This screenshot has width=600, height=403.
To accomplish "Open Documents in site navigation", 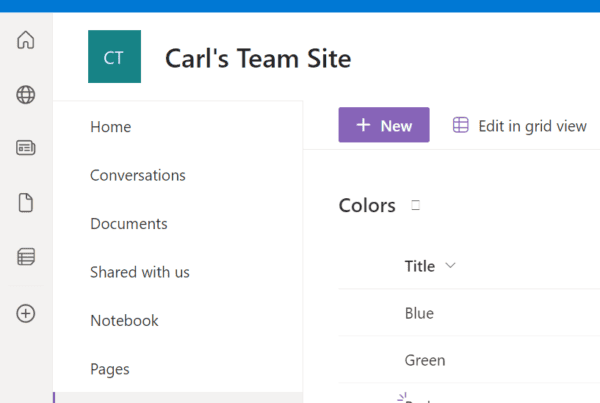I will [x=129, y=224].
